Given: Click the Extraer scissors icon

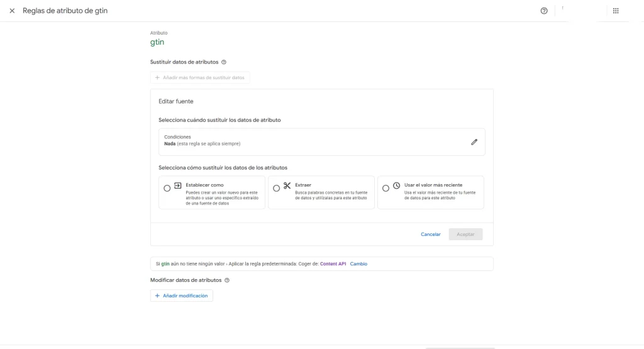Looking at the screenshot, I should pyautogui.click(x=287, y=186).
